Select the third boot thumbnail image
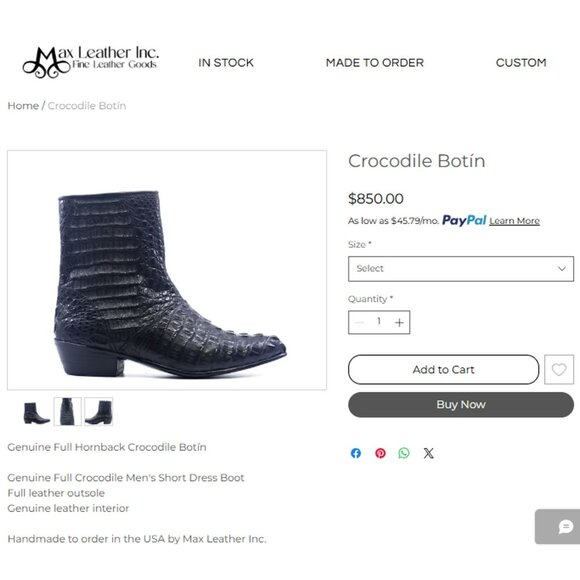This screenshot has width=580, height=580. 98,412
